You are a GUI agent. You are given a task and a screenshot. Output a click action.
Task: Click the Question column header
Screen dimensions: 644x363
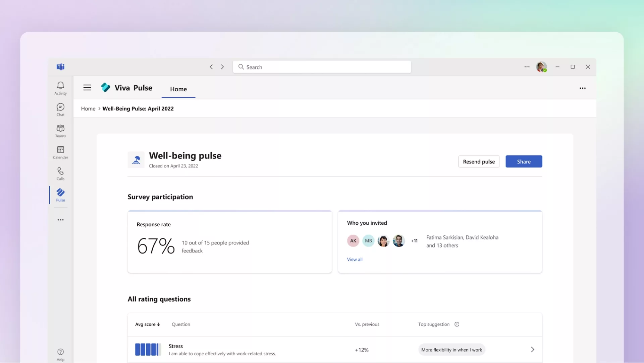coord(181,324)
